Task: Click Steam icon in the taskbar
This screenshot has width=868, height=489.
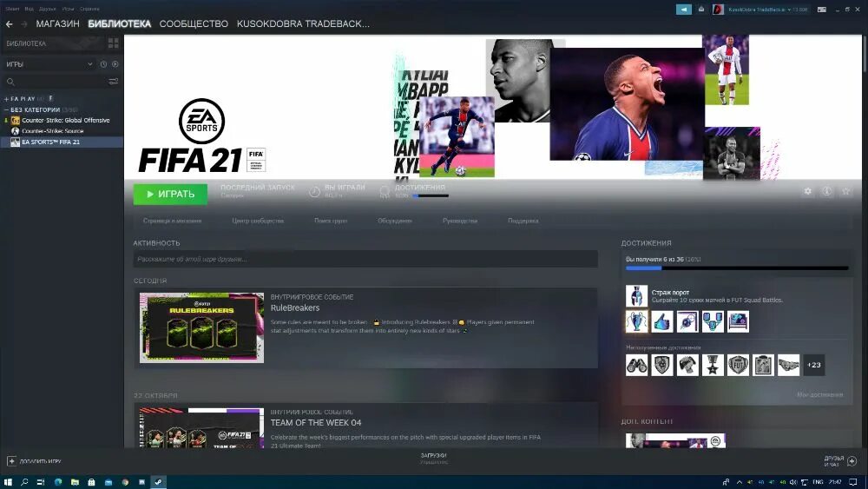Action: (x=158, y=482)
